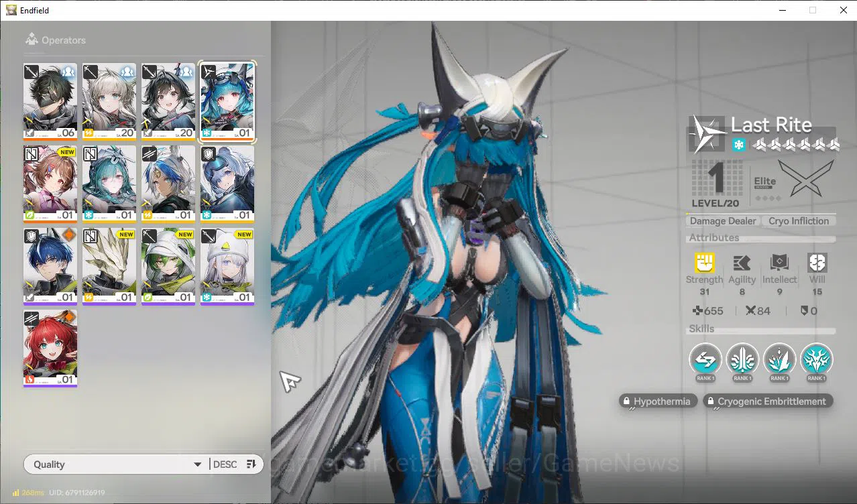Screen dimensions: 857x504
Task: Click the Endfield app icon in title bar
Action: click(x=11, y=10)
